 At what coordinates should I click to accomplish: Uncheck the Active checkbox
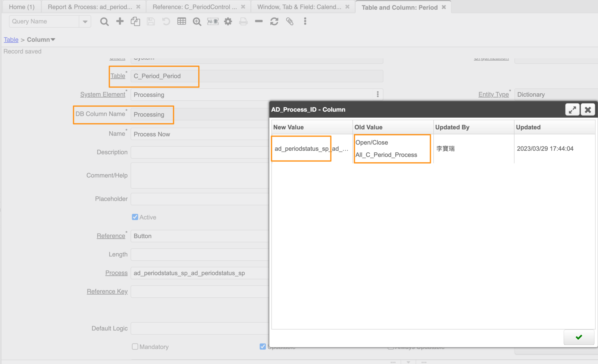click(x=135, y=217)
